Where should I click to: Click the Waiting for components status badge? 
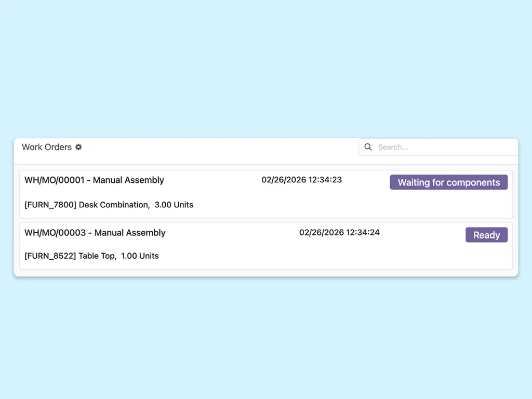click(448, 182)
